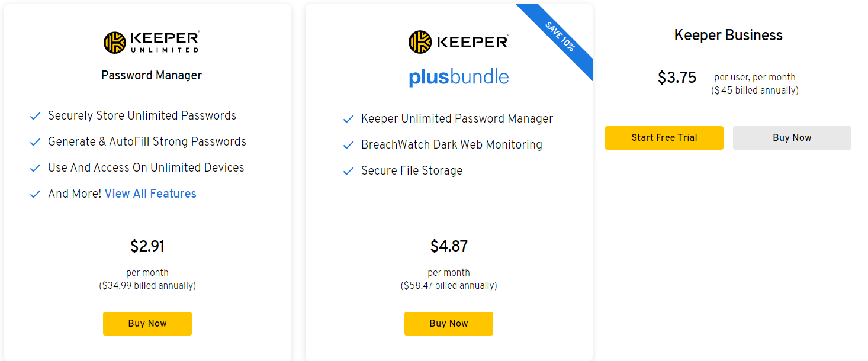Click the Password Manager subtitle
The image size is (868, 361).
(152, 75)
